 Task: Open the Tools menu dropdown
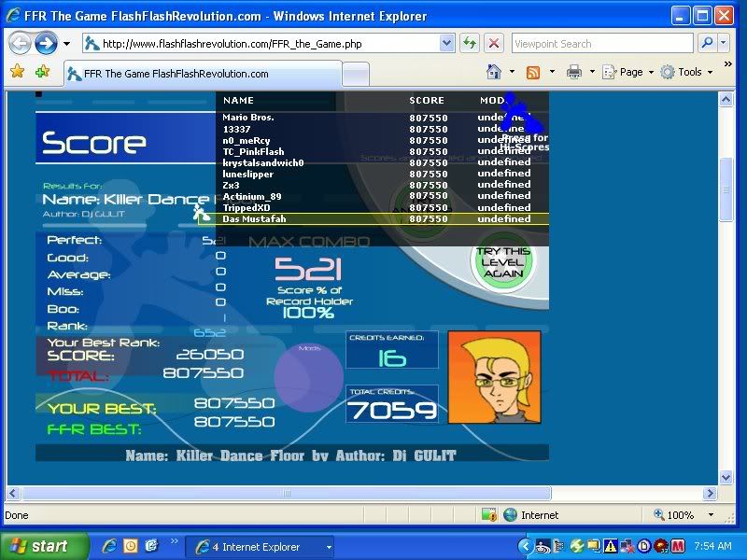(x=686, y=72)
